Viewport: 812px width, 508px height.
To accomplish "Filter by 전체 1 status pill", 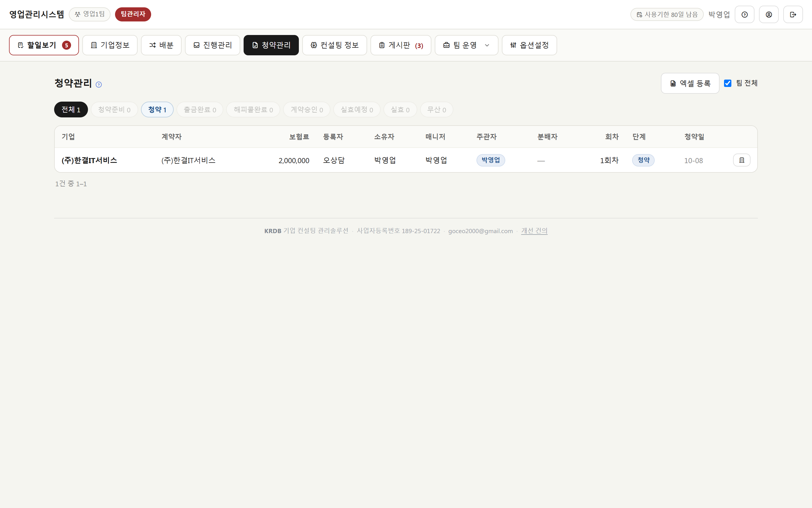I will [x=71, y=110].
